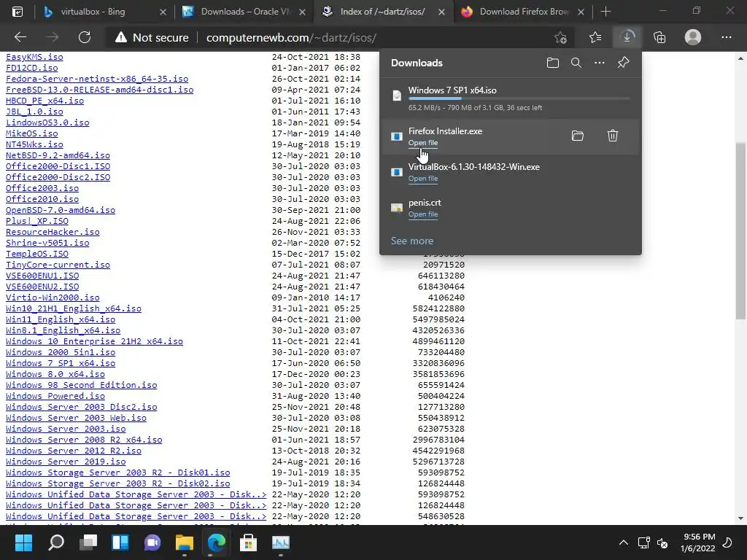
Task: Open the Favorites list
Action: [595, 37]
